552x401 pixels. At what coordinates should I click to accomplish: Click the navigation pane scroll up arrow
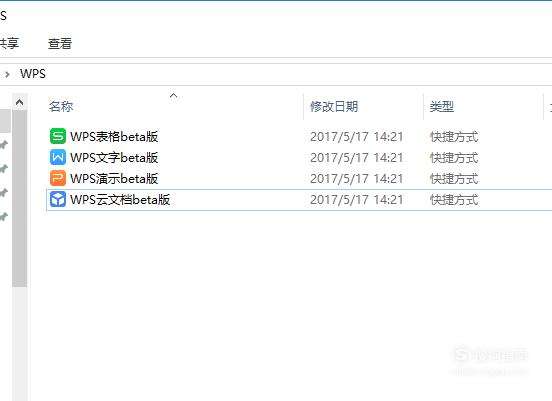click(20, 102)
